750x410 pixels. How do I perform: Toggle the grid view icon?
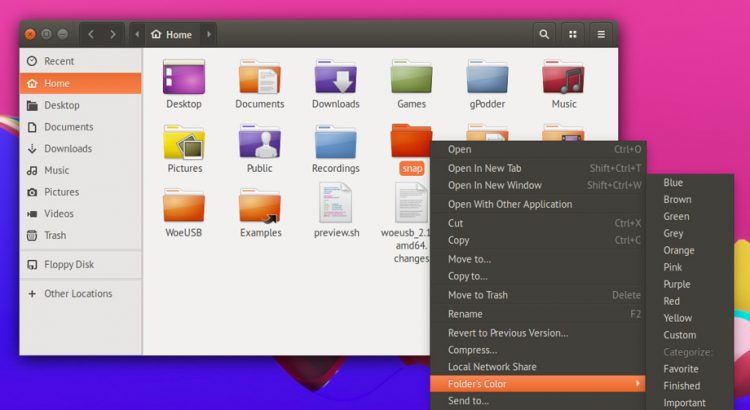point(573,34)
